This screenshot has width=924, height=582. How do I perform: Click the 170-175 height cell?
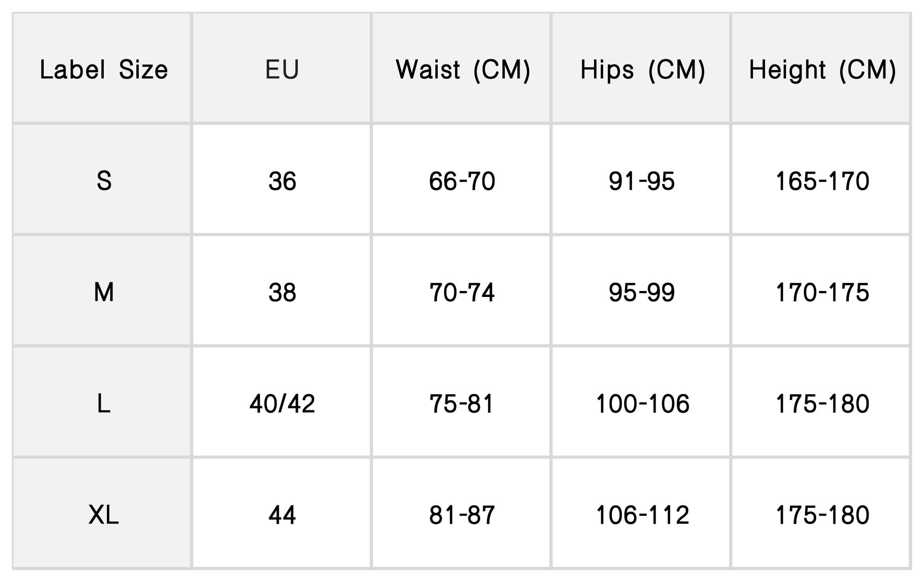(822, 293)
